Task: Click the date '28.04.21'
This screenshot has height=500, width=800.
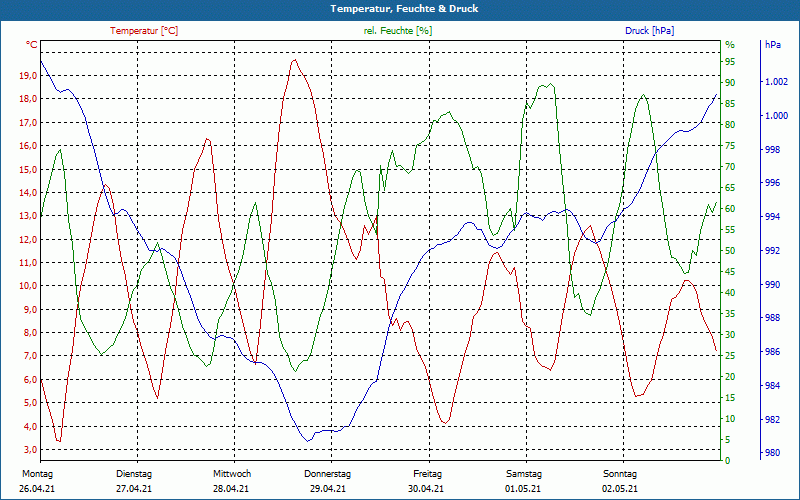Action: (x=231, y=489)
